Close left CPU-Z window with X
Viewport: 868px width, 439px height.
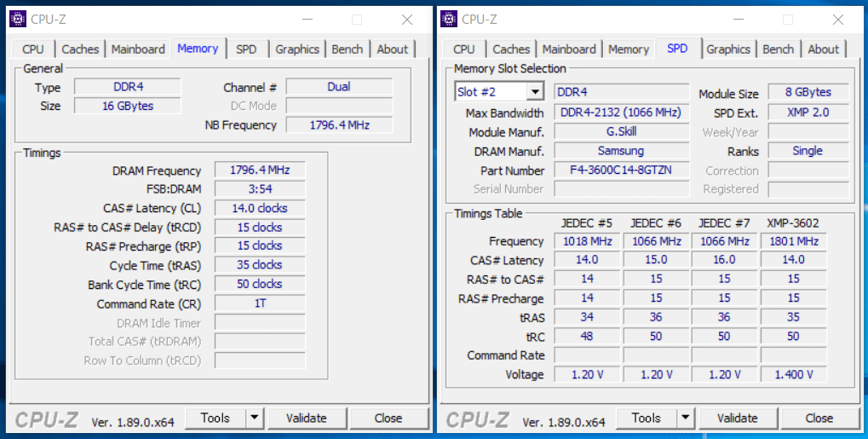(407, 20)
